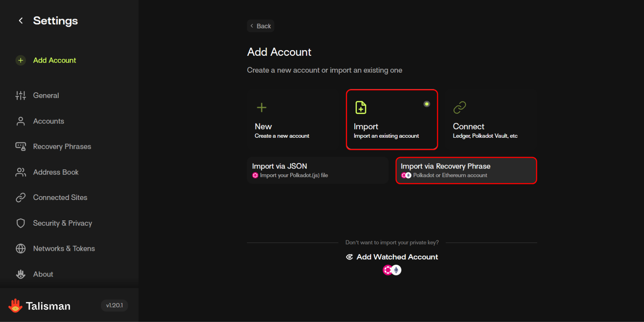Viewport: 644px width, 322px height.
Task: Click the Talisman hand logo
Action: click(x=15, y=306)
